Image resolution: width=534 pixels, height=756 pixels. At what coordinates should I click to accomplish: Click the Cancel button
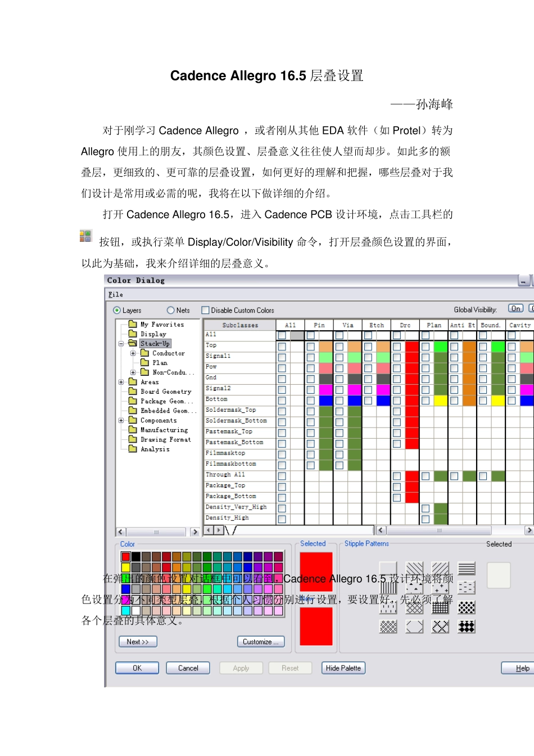(188, 668)
